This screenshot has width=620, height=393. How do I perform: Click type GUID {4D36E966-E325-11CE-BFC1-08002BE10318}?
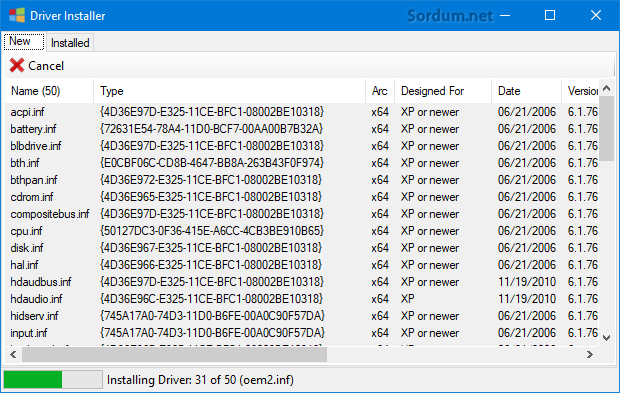pyautogui.click(x=211, y=265)
